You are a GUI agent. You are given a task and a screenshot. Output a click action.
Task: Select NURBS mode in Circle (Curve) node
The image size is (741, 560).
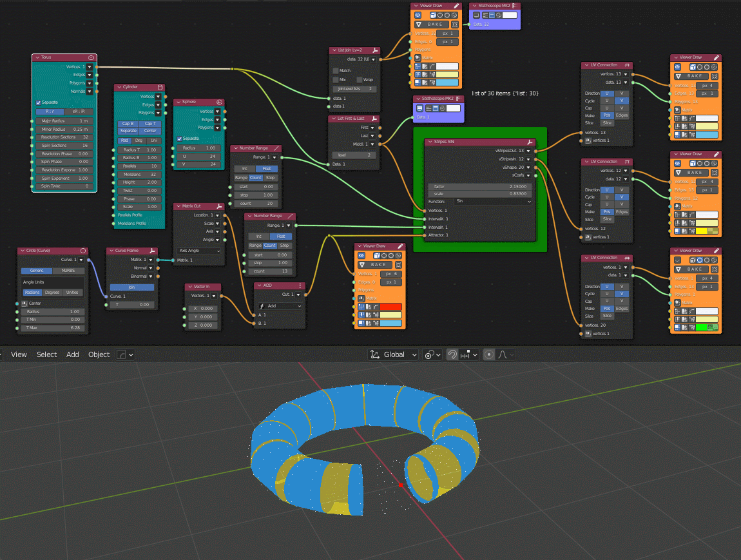[x=68, y=271]
